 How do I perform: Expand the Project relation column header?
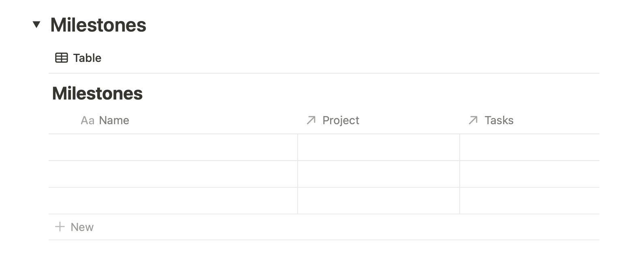(x=341, y=120)
